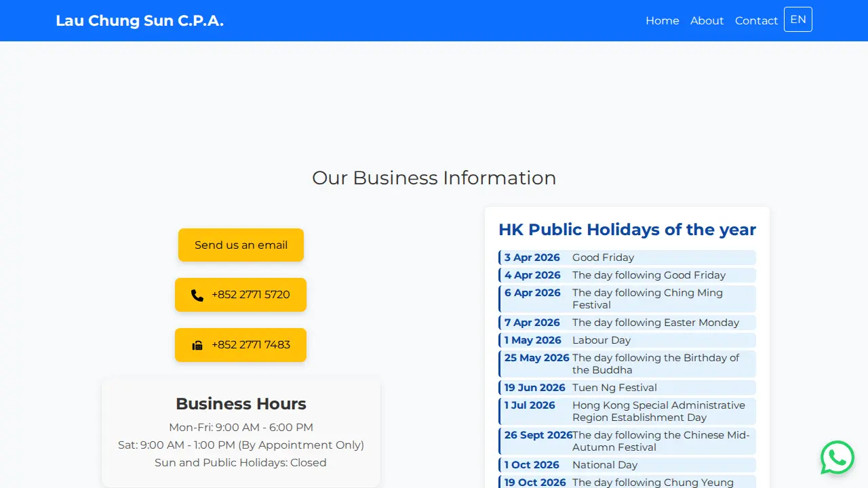Click the Lau Chung Sun C.P.A. brand link
Screen dimensions: 868x488
[140, 20]
